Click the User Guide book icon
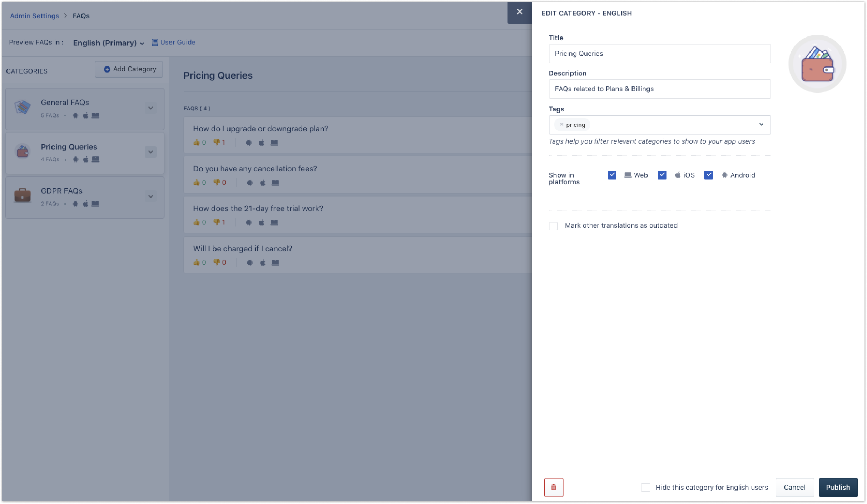This screenshot has height=504, width=867. coord(155,42)
